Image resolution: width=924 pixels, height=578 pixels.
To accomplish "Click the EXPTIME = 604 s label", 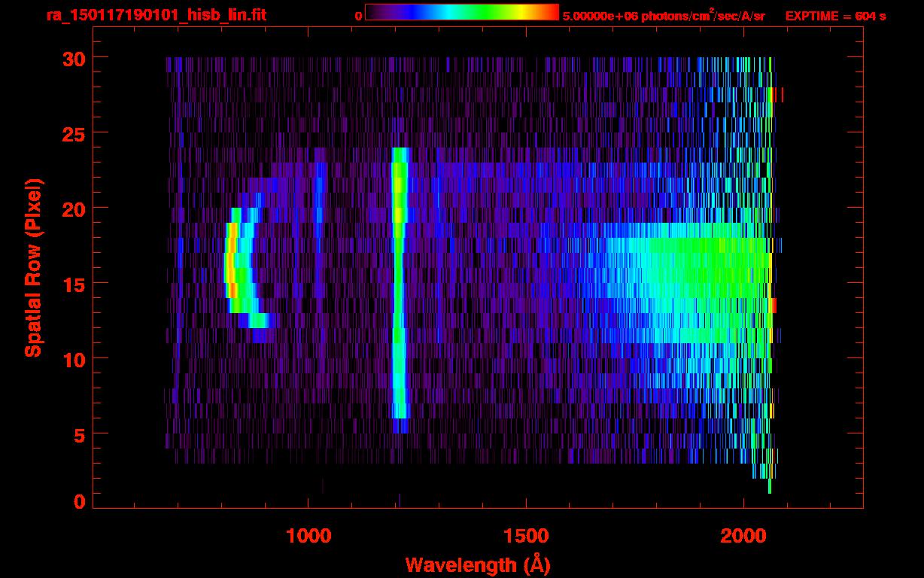I will coord(835,16).
